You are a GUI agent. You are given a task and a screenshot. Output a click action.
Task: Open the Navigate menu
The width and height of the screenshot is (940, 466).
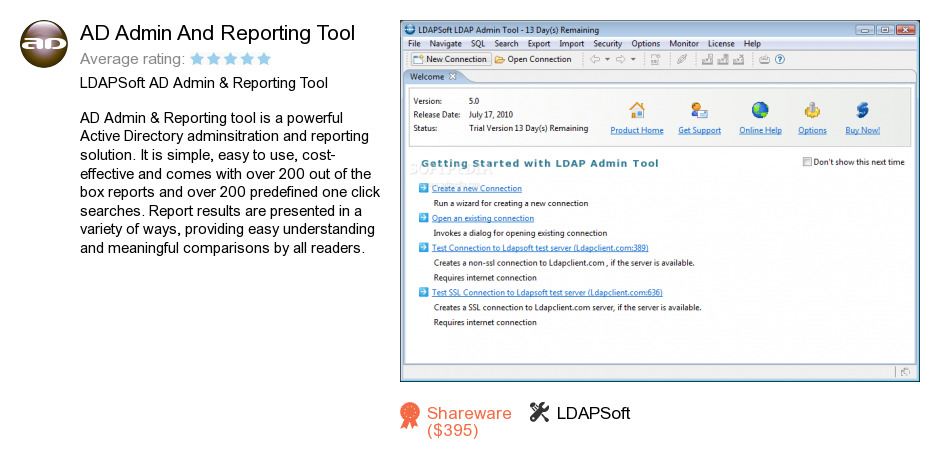click(445, 44)
